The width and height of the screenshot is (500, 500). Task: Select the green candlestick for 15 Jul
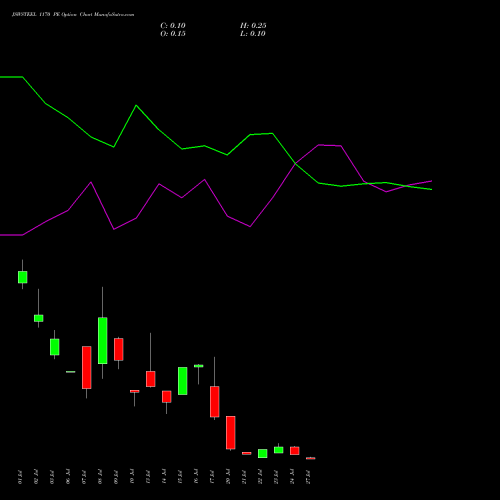click(183, 381)
